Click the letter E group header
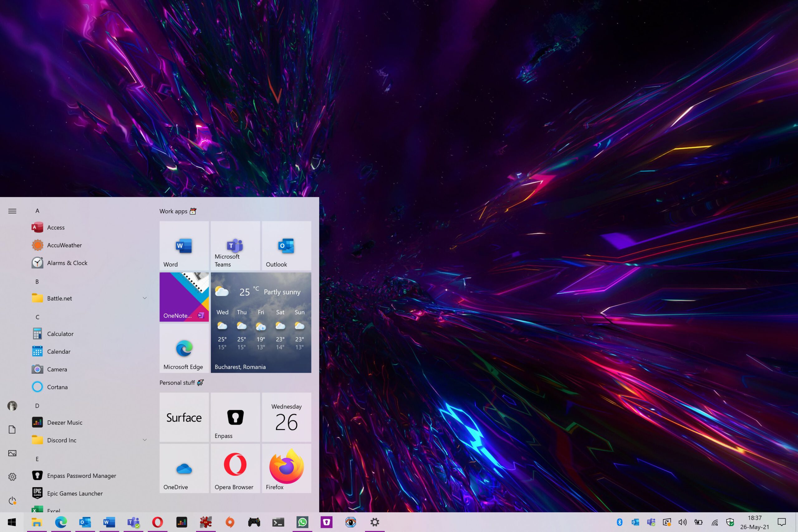The image size is (798, 532). tap(37, 459)
